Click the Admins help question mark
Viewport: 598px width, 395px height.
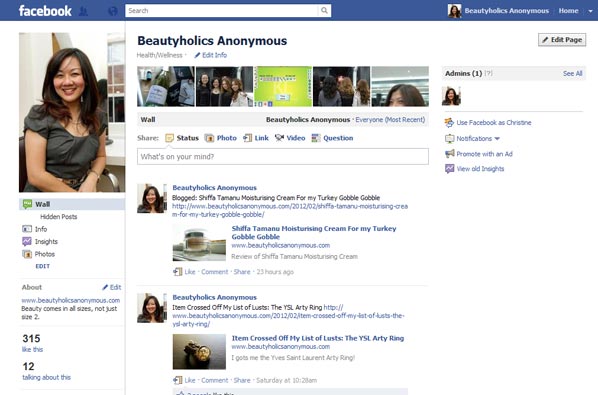click(489, 73)
